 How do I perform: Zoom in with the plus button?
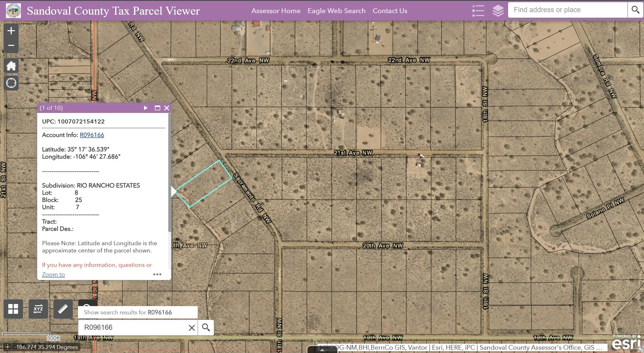click(11, 31)
